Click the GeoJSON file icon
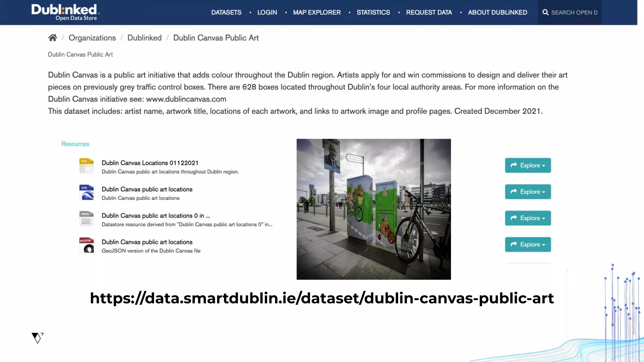Viewport: 644px width, 362px height. pyautogui.click(x=86, y=245)
